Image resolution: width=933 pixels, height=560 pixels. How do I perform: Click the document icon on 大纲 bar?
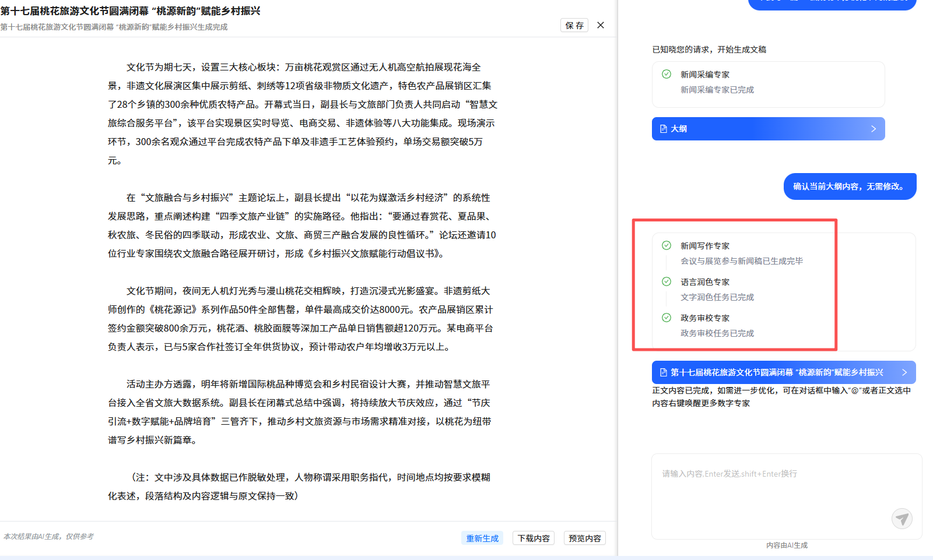point(664,129)
